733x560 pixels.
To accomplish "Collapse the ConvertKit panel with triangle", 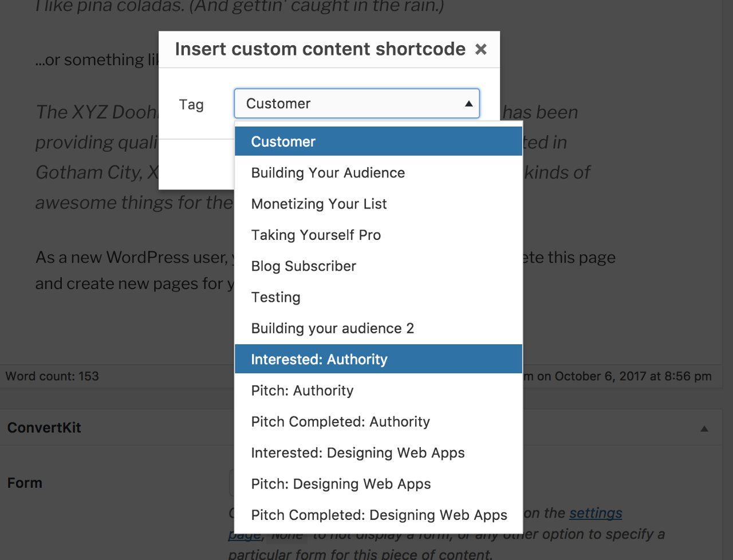I will tap(704, 428).
